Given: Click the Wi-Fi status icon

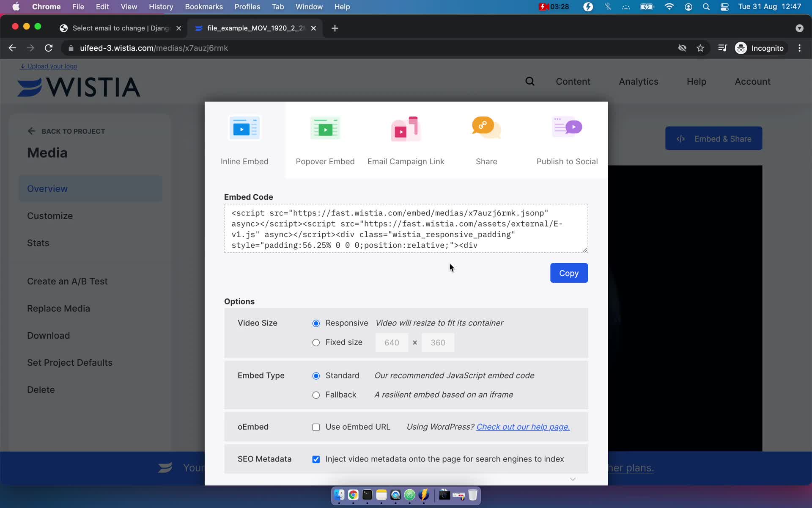Looking at the screenshot, I should pos(669,7).
